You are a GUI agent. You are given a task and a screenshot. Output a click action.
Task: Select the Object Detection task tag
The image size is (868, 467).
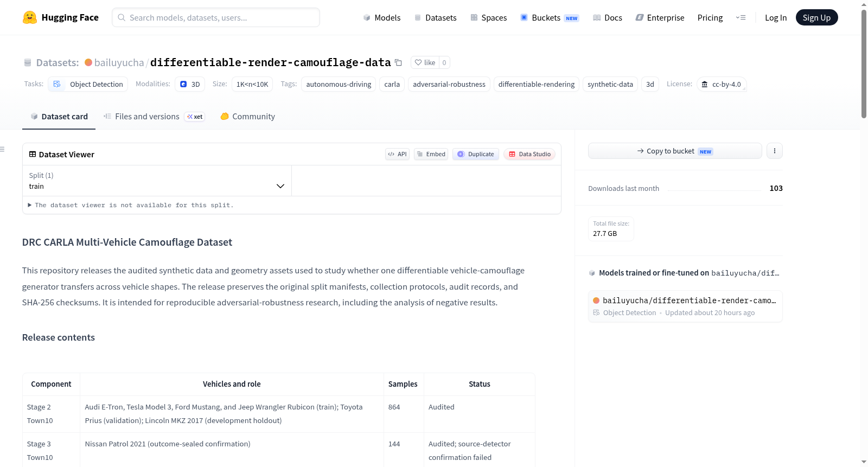[88, 84]
